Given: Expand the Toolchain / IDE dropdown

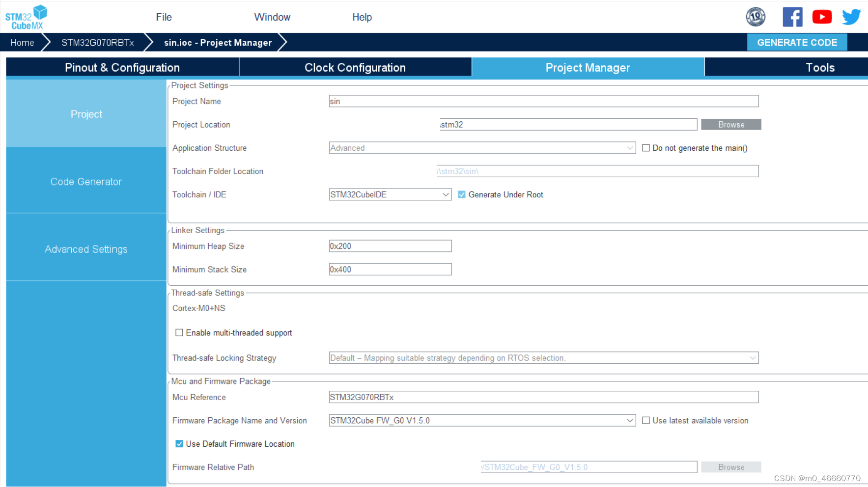Looking at the screenshot, I should pos(390,194).
